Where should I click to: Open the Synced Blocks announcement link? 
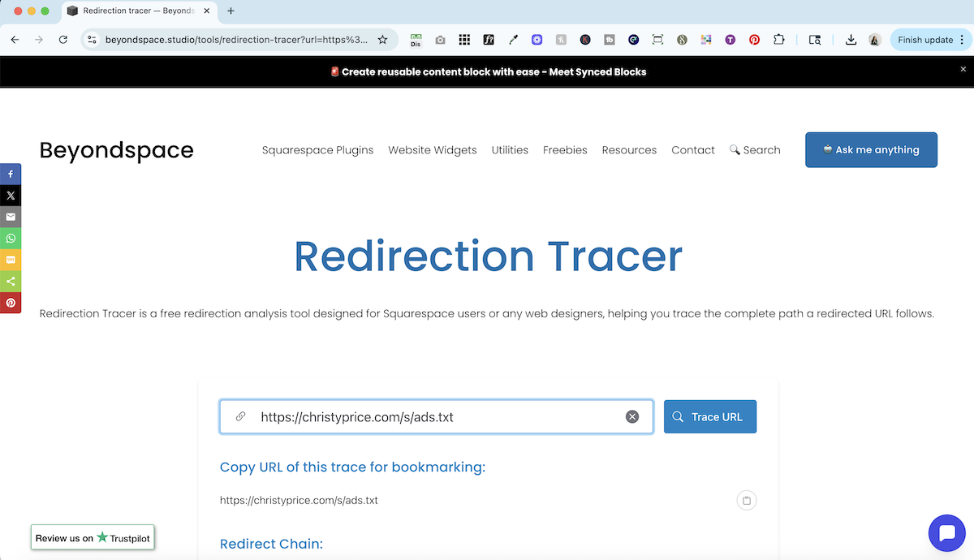(488, 71)
